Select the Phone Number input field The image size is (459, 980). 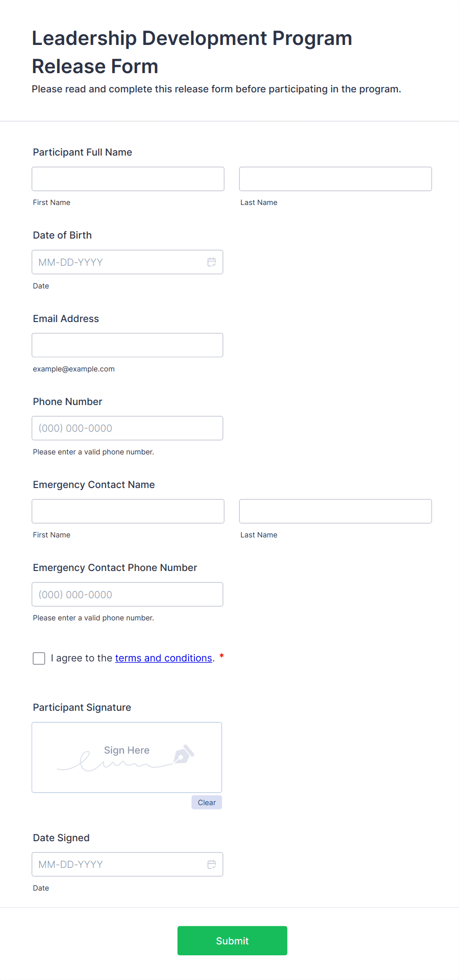pyautogui.click(x=127, y=428)
